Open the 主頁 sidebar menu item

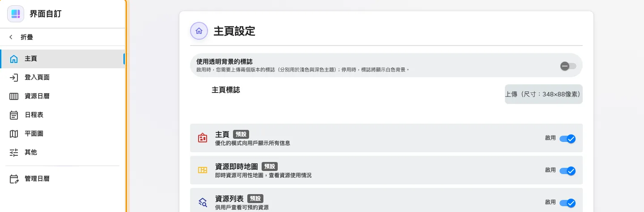[63, 59]
